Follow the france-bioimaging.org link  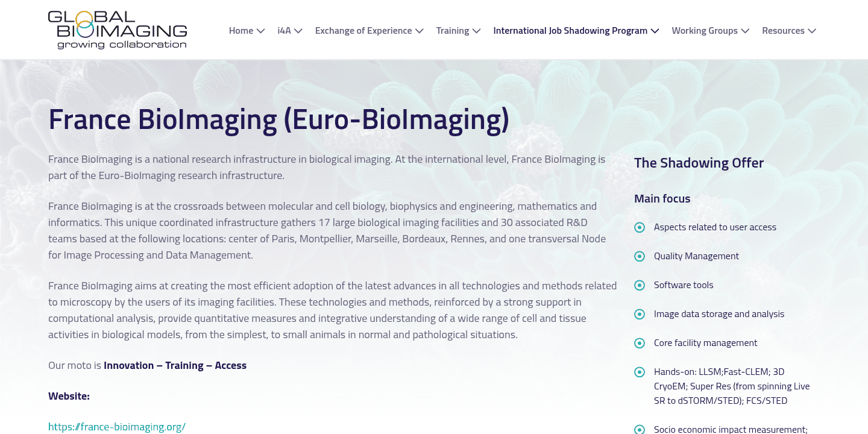click(x=117, y=426)
